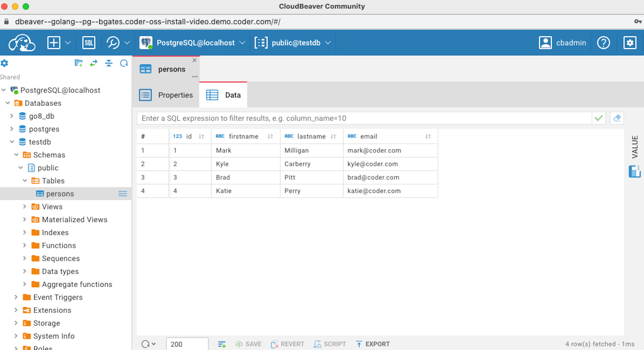Click the EXPORT button

372,344
